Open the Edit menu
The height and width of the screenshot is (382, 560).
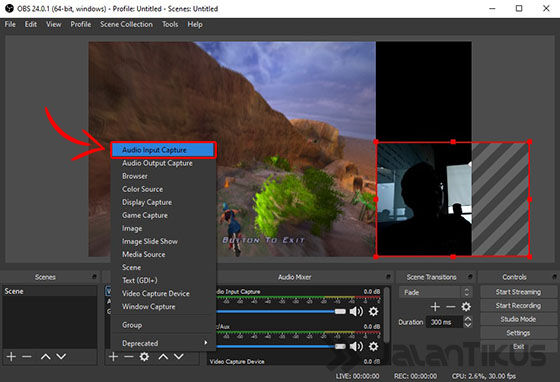(31, 24)
